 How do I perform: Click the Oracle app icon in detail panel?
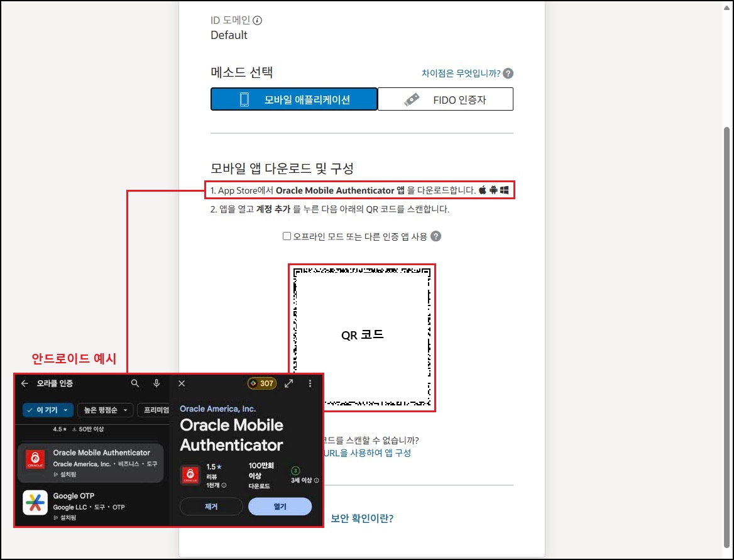(190, 476)
